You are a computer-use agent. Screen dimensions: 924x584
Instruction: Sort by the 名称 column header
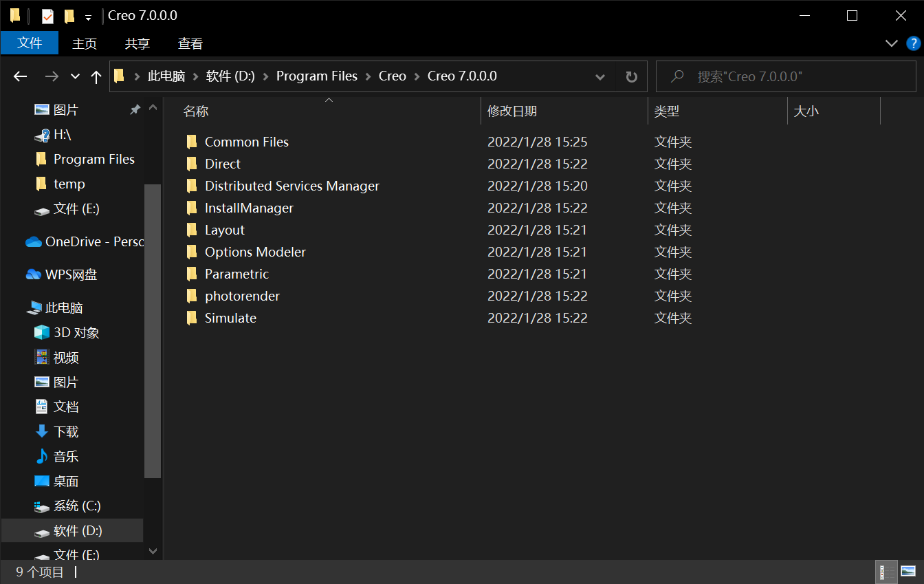point(196,111)
